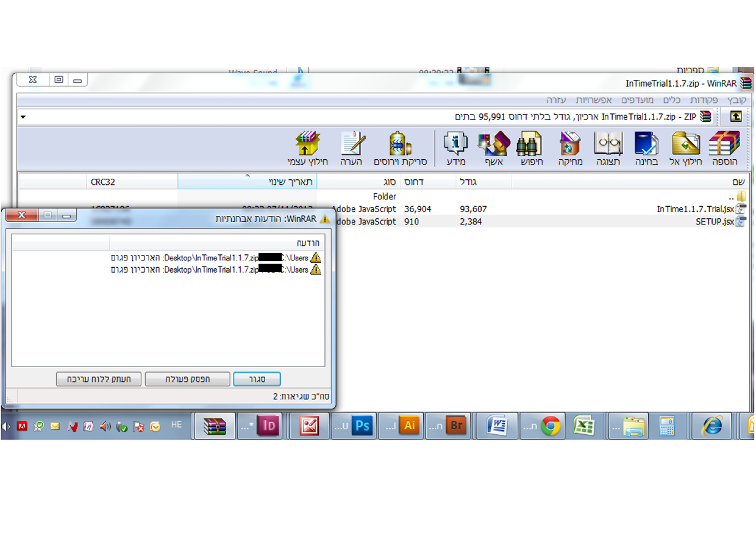This screenshot has width=756, height=533.
Task: Open the תצוגה (View) toolbar icon
Action: [608, 148]
